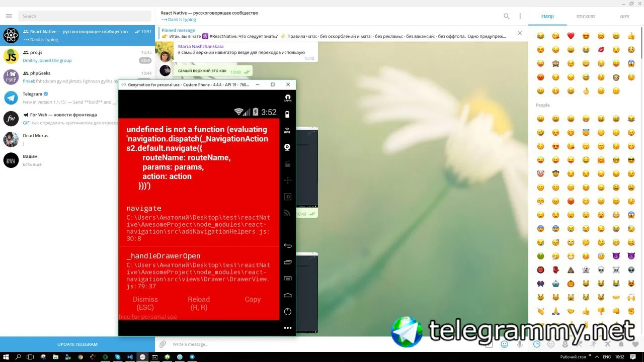644x362 pixels.
Task: Insert the alien emoji
Action: (x=631, y=270)
